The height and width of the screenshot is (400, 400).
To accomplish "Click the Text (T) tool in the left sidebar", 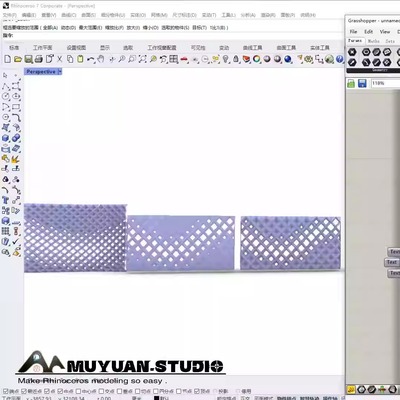I will coord(5,200).
